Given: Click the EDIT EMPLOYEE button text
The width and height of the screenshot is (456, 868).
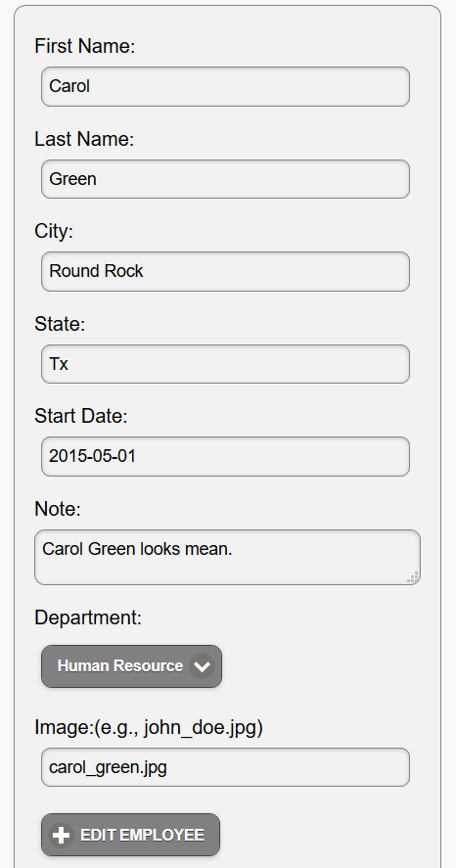Looking at the screenshot, I should [x=142, y=835].
